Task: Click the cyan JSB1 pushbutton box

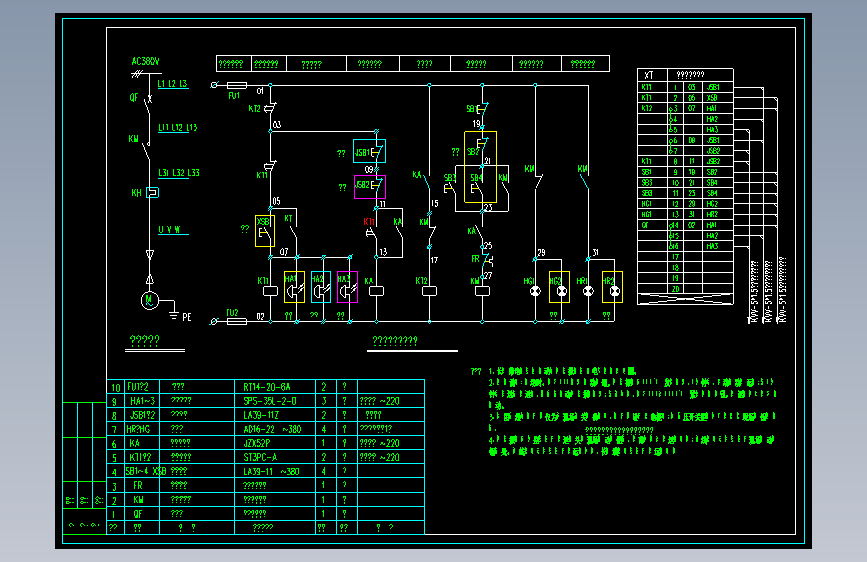Action: coord(369,151)
